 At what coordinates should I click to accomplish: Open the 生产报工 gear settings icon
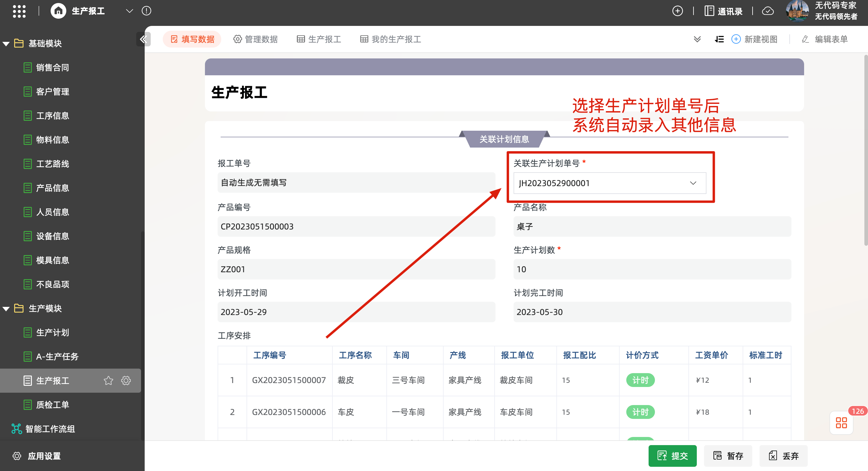[126, 380]
